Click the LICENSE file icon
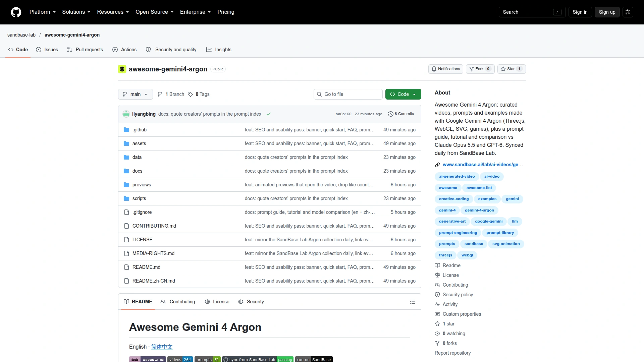Screen dimensions: 644x362 [126, 240]
